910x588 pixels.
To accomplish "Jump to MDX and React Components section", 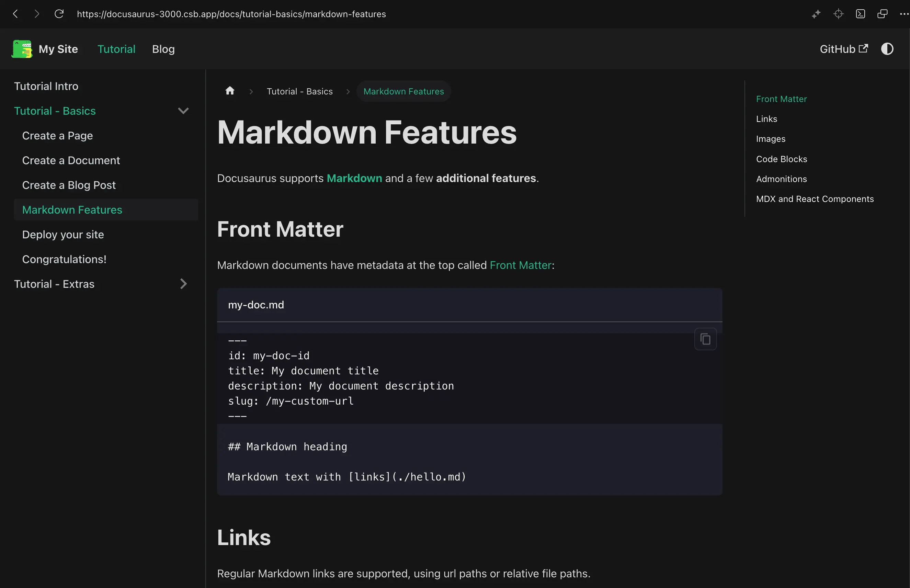I will click(x=815, y=199).
